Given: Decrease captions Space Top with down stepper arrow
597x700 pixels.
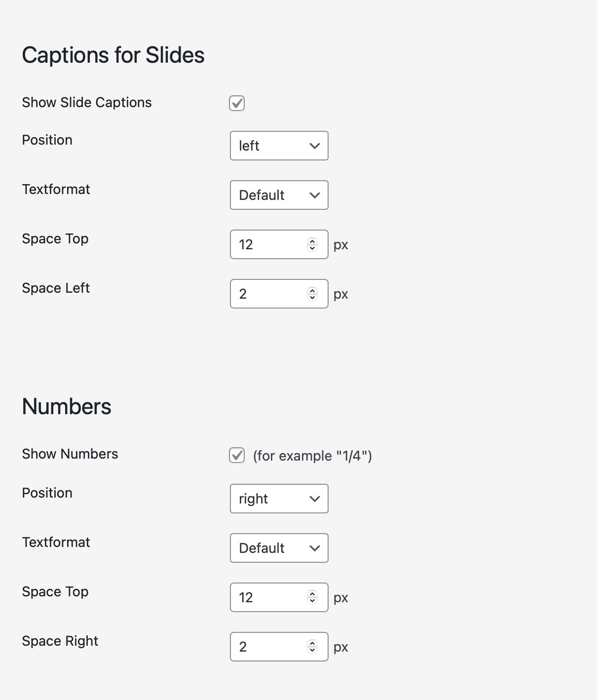Looking at the screenshot, I should 312,248.
